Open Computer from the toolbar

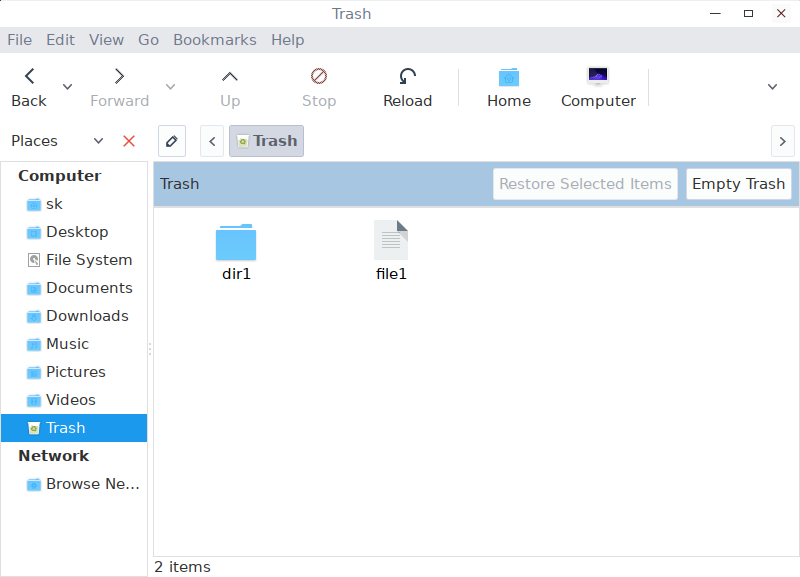tap(598, 87)
